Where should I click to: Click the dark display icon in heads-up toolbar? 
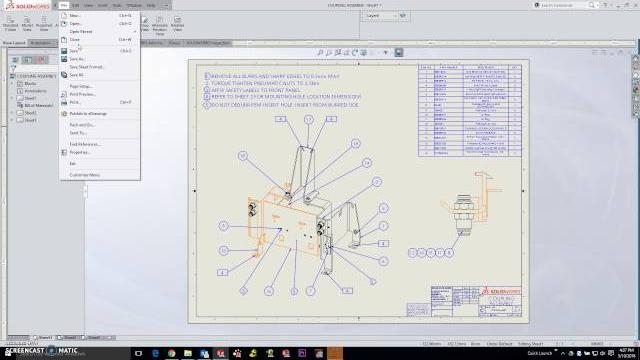point(398,53)
